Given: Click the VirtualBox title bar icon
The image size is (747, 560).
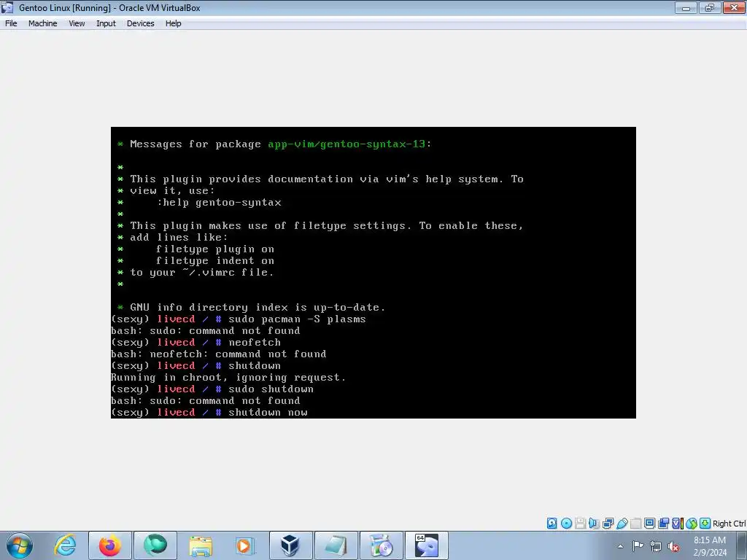Looking at the screenshot, I should [x=7, y=7].
